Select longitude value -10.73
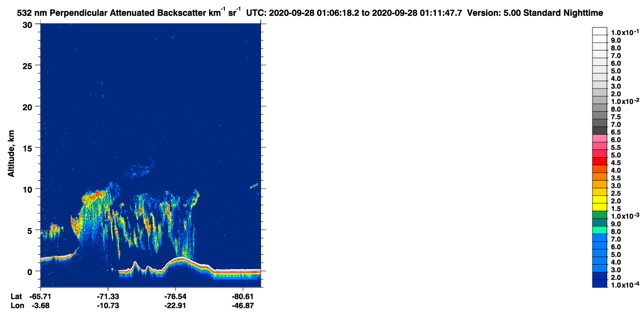Image resolution: width=644 pixels, height=330 pixels. point(108,305)
